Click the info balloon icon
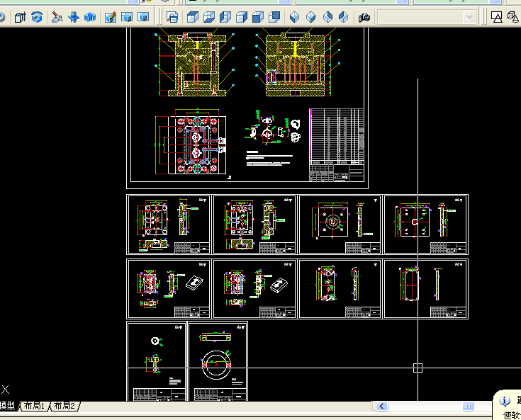This screenshot has width=521, height=420. (505, 401)
